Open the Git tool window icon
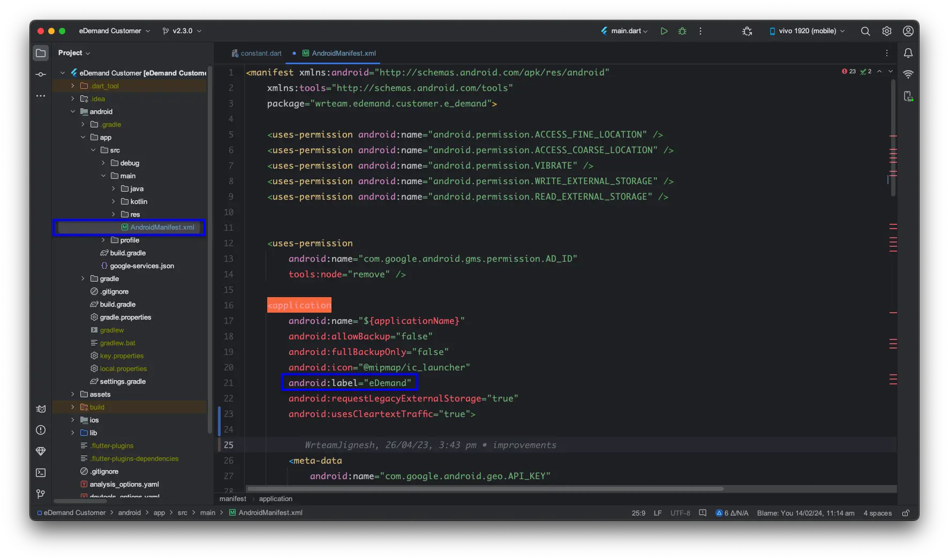The width and height of the screenshot is (949, 560). click(x=41, y=494)
